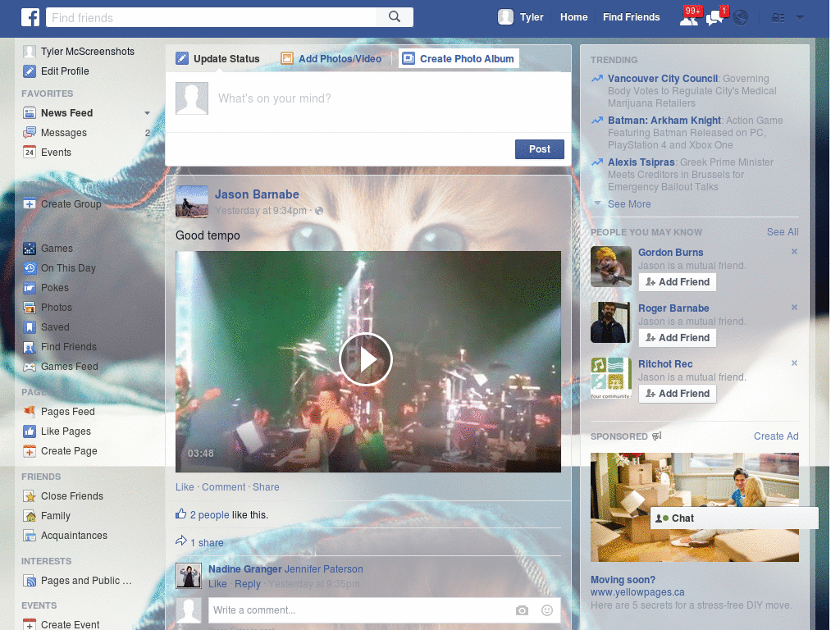Attach a photo with the comment camera icon
This screenshot has width=840, height=630.
[522, 610]
